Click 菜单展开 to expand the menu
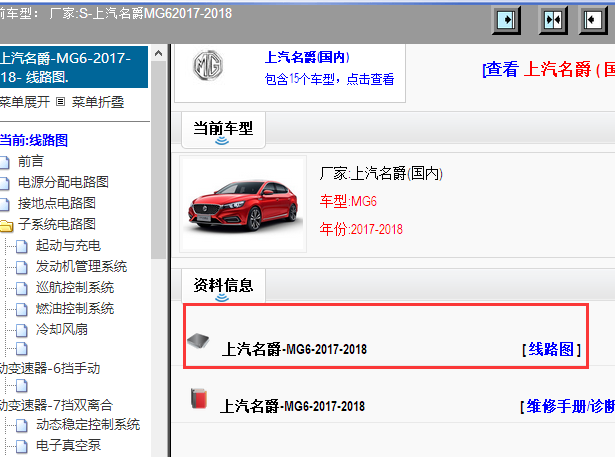Screen dimensions: 615x457 coord(25,102)
